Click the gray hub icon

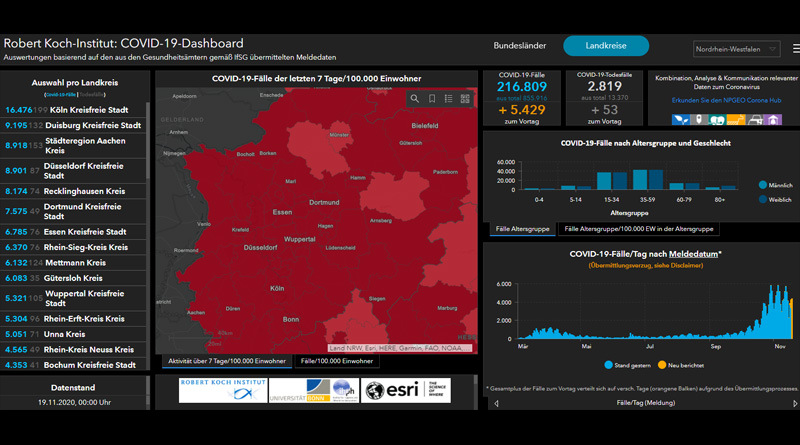tap(699, 120)
